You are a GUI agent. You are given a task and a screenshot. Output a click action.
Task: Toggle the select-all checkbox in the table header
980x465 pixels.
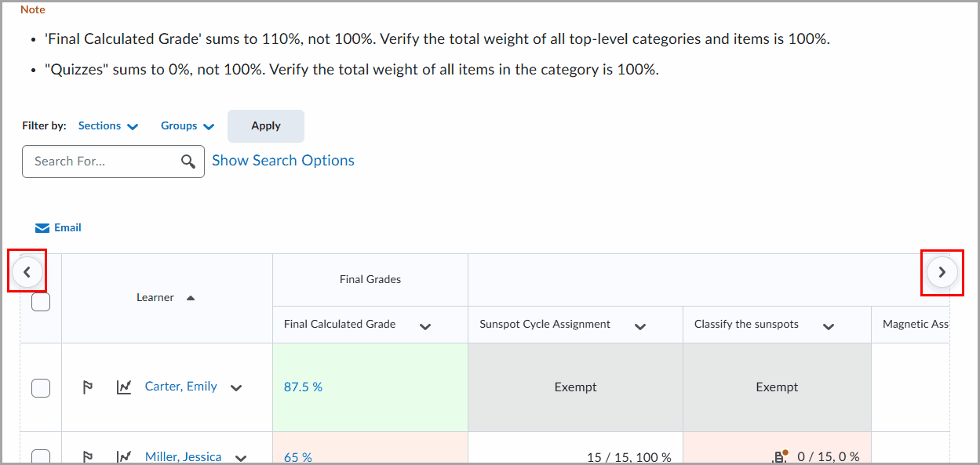click(40, 300)
